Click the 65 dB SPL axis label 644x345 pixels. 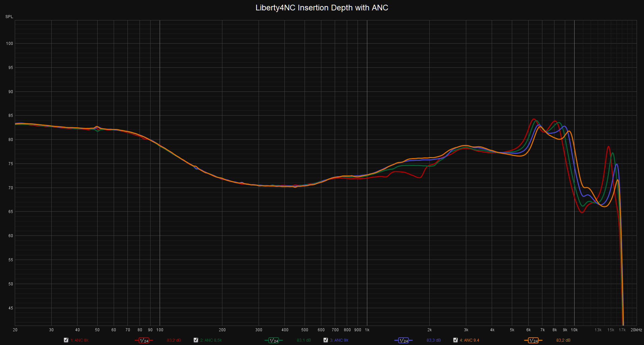11,212
